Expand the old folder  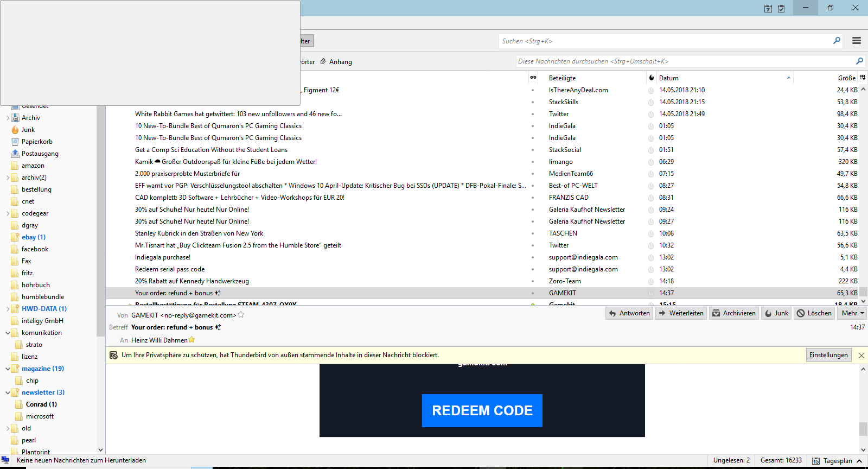[x=8, y=428]
